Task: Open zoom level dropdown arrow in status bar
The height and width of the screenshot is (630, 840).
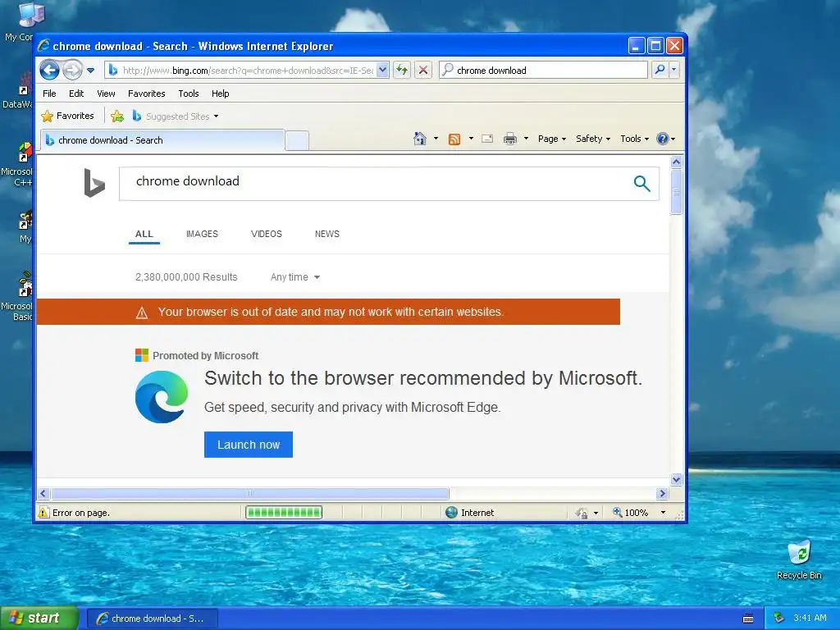Action: tap(663, 513)
